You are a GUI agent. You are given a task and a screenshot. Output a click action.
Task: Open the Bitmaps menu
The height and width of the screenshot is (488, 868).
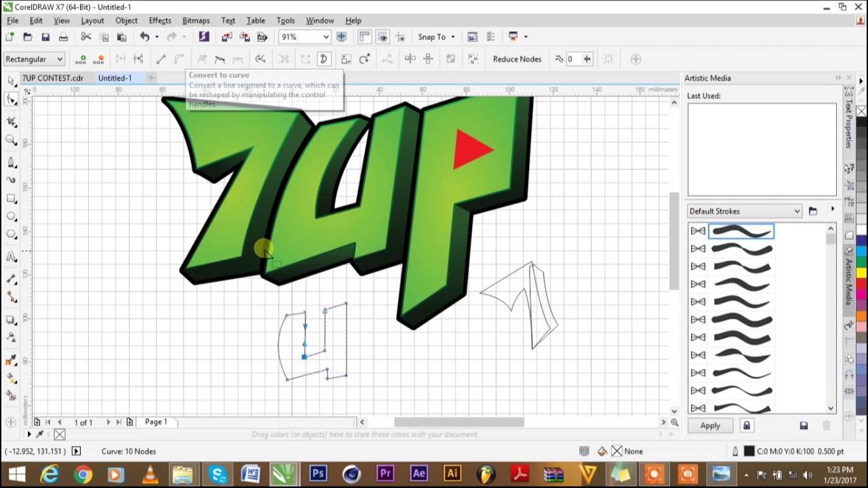pyautogui.click(x=196, y=20)
